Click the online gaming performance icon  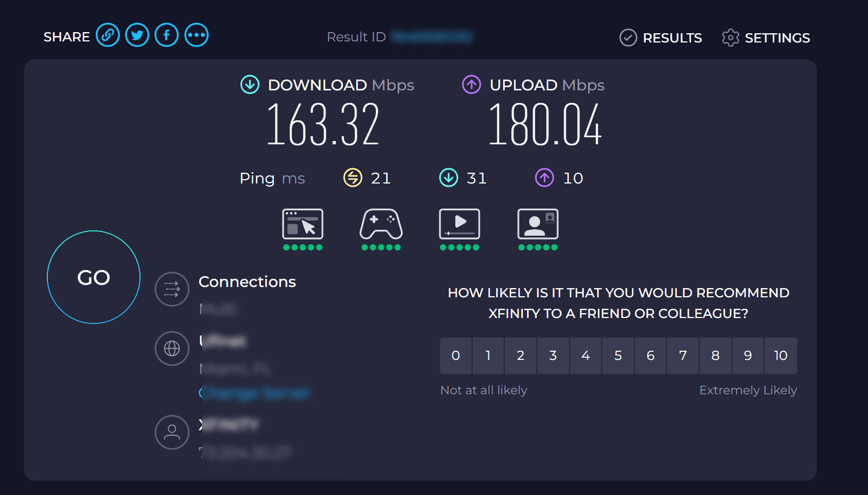click(381, 224)
